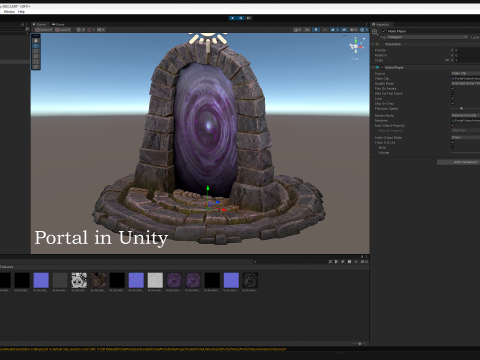Click the Add Component button
480x360 pixels.
[459, 162]
